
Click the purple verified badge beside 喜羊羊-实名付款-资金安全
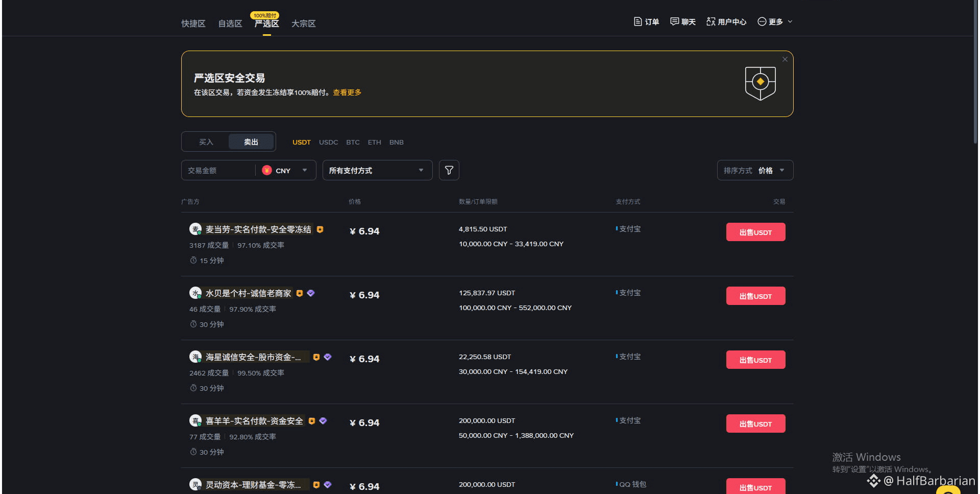pos(323,421)
